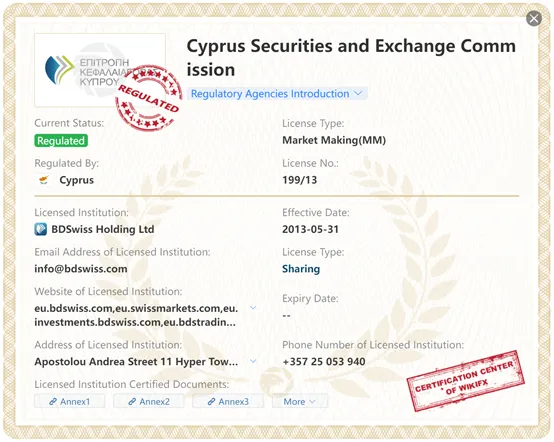Click the phone number +357 25 053 940
554x442 pixels.
pyautogui.click(x=324, y=362)
